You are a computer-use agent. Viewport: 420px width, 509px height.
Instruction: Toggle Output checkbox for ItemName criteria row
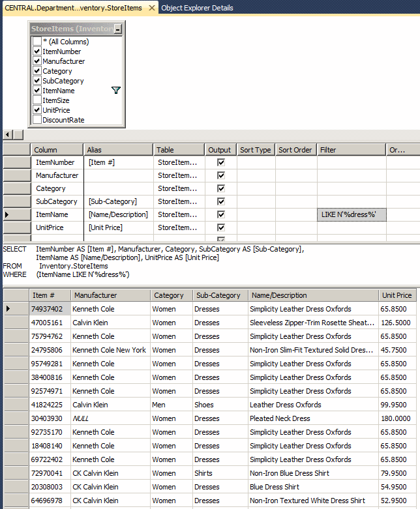[x=221, y=214]
